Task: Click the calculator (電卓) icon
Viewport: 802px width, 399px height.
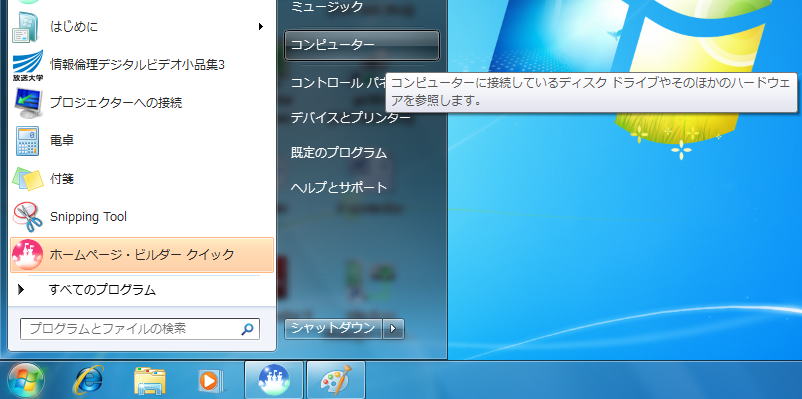Action: pyautogui.click(x=28, y=141)
